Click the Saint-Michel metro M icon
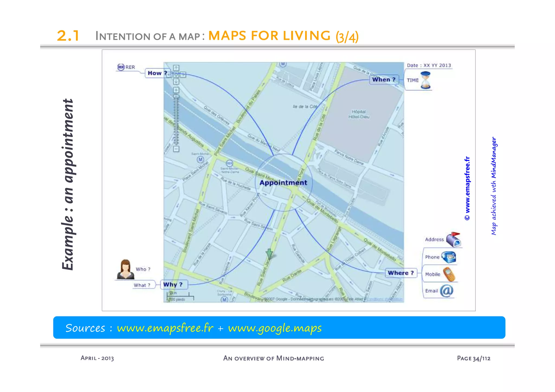This screenshot has width=555, height=392. click(200, 160)
